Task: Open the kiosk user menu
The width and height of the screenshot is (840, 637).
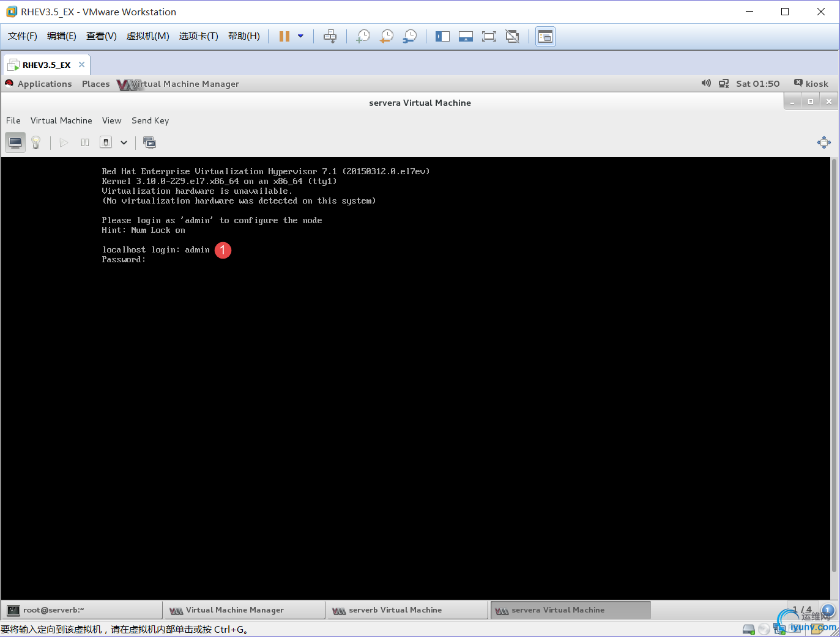Action: click(x=811, y=84)
